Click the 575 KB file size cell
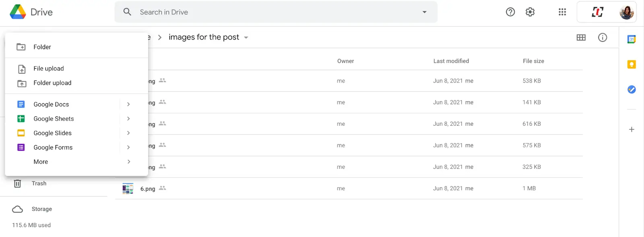The height and width of the screenshot is (237, 644). coord(532,146)
